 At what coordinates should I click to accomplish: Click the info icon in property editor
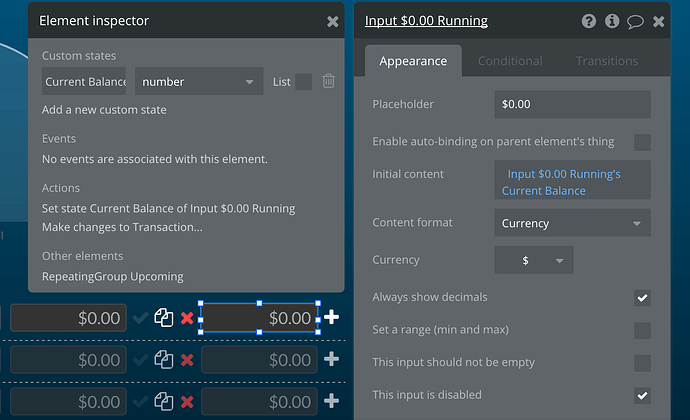(611, 21)
